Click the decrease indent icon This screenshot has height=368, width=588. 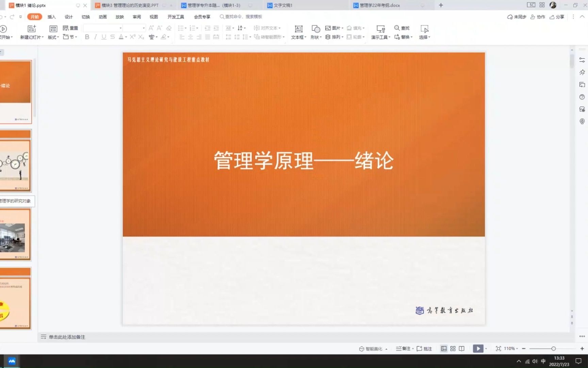coord(207,28)
